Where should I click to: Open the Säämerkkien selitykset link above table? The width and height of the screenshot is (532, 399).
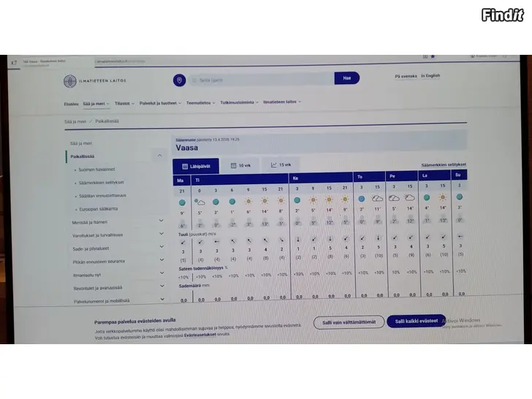[444, 165]
